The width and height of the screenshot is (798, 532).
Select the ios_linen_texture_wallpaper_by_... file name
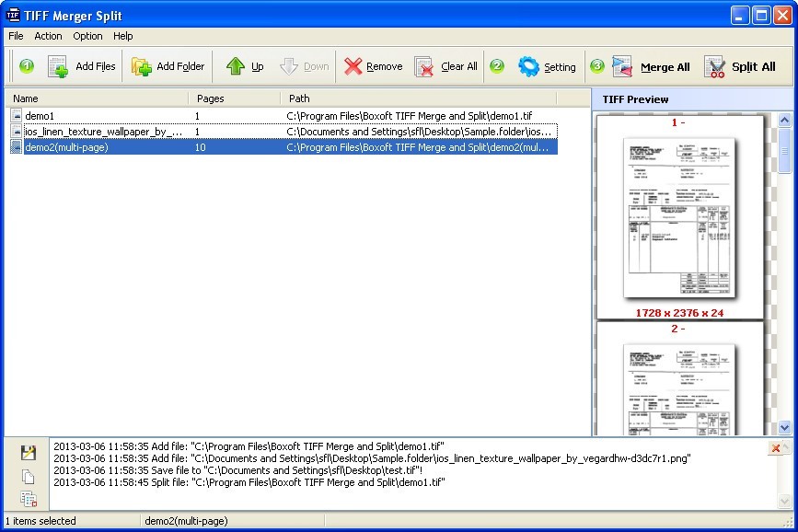103,132
